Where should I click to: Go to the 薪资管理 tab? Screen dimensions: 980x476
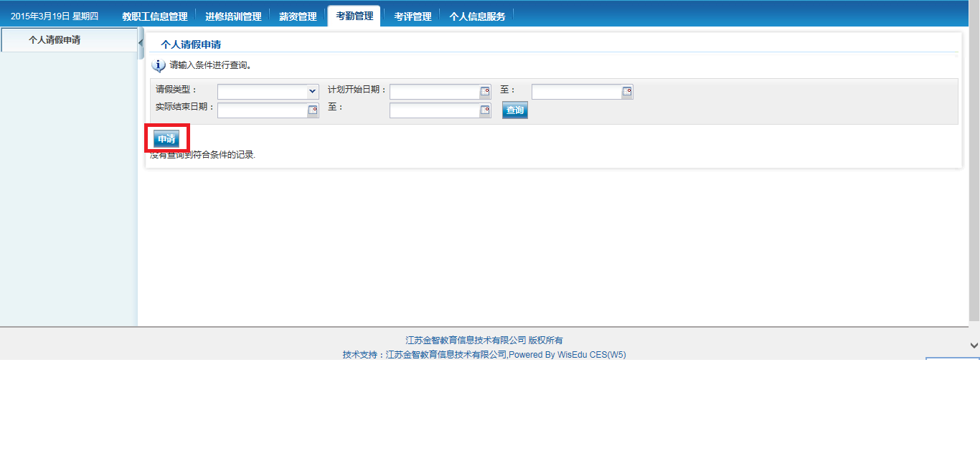tap(298, 16)
